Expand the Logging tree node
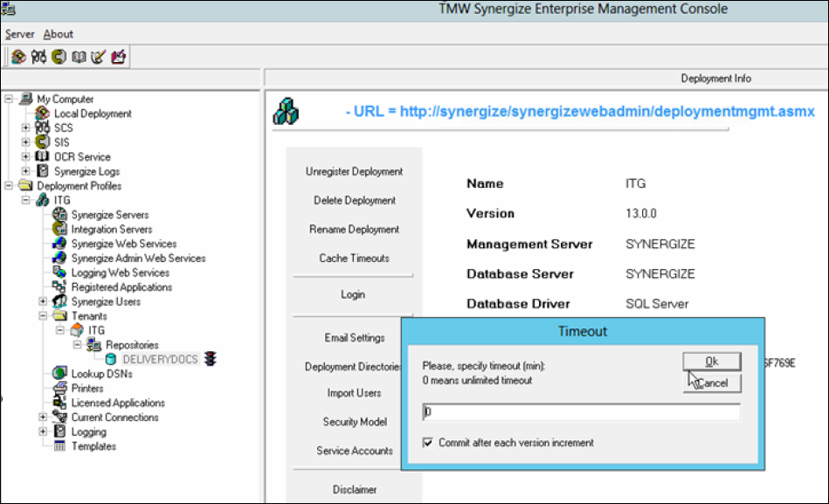This screenshot has width=829, height=504. (43, 432)
